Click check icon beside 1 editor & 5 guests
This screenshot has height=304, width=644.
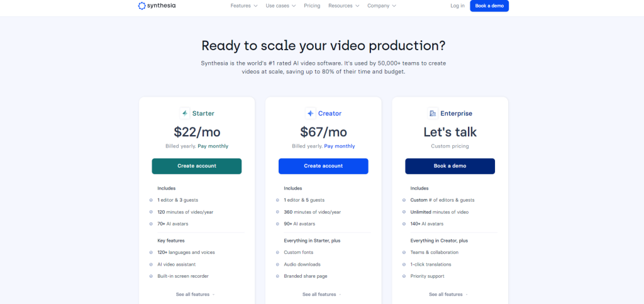click(277, 200)
